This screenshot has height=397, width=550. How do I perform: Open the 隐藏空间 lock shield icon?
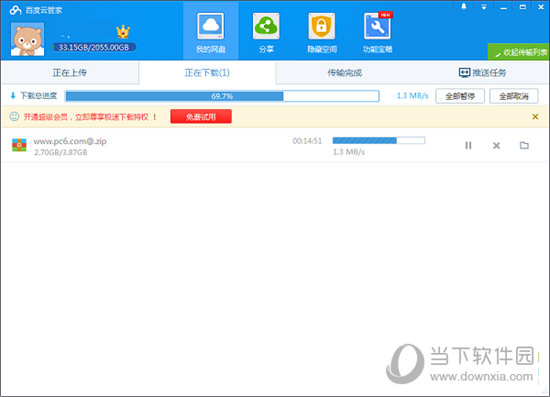click(322, 26)
